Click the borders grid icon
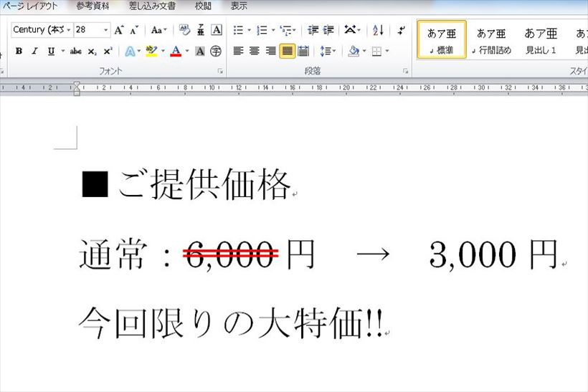 pos(376,51)
